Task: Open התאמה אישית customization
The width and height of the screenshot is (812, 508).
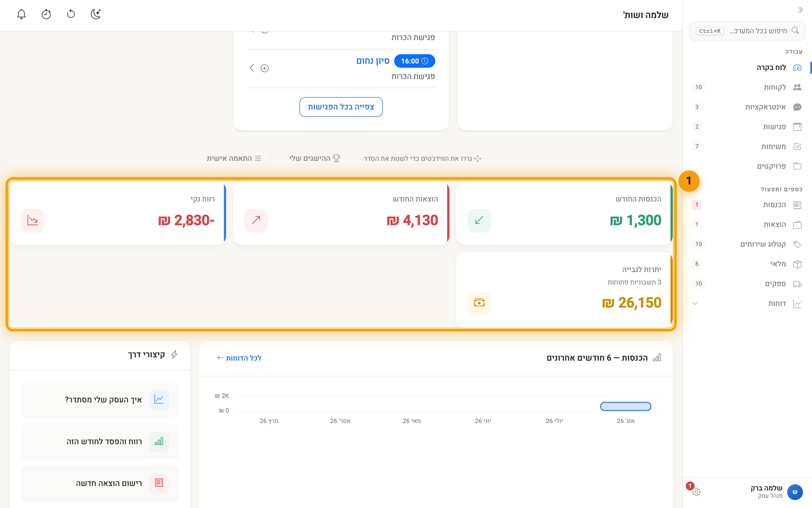Action: click(234, 158)
